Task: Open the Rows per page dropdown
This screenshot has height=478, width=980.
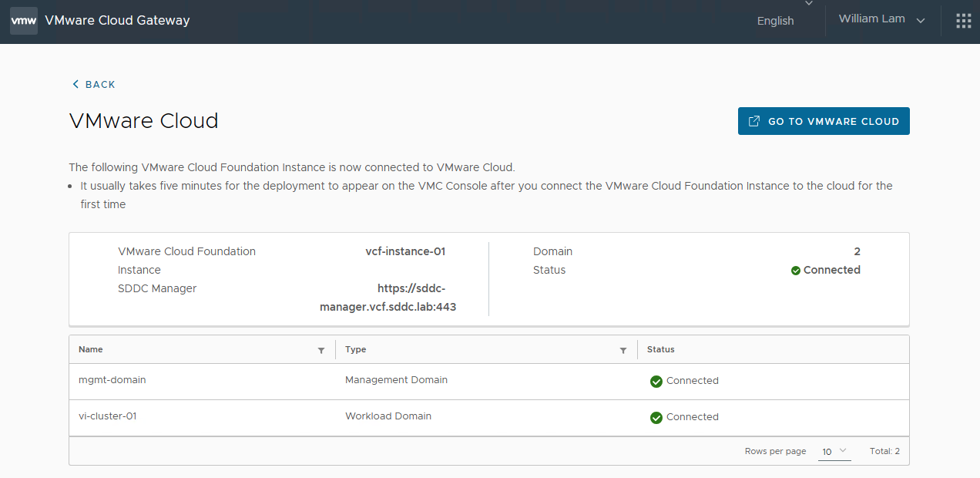Action: 834,451
